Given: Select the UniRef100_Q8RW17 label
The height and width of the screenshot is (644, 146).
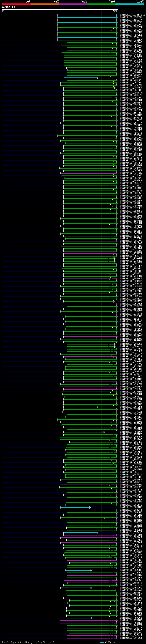Looking at the screenshot, I should click(x=131, y=75).
